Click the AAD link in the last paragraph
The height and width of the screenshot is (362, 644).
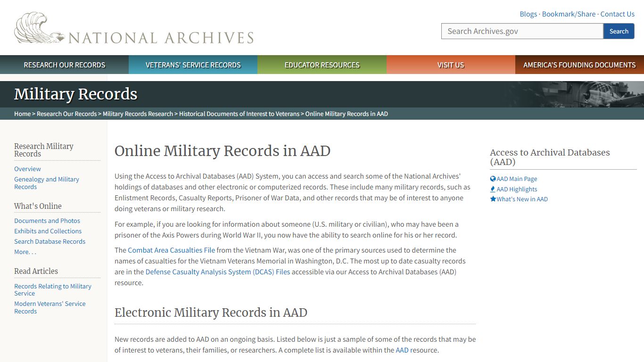402,350
